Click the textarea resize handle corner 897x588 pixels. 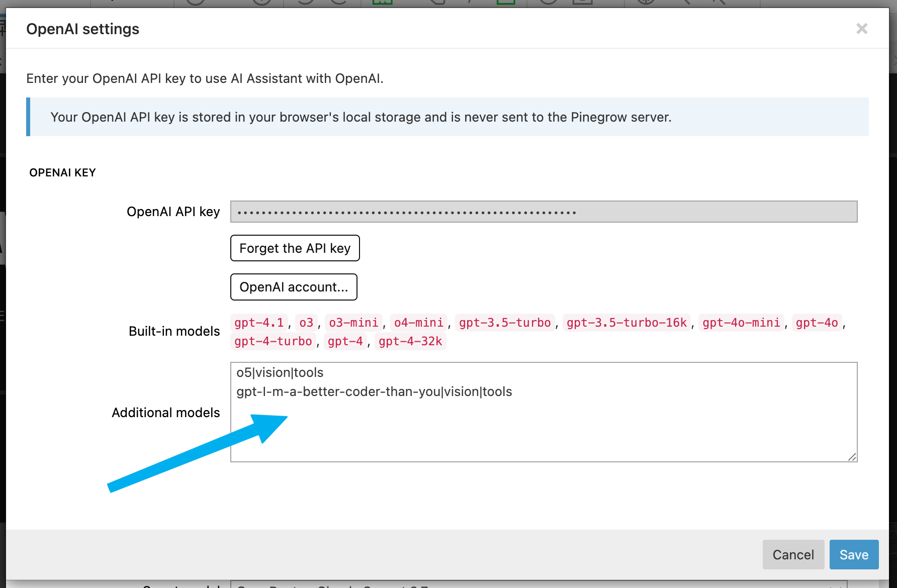(852, 457)
